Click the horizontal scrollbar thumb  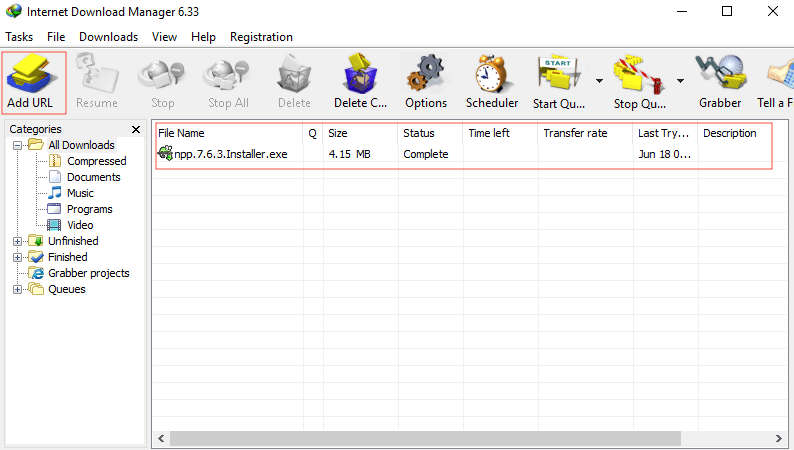click(425, 438)
